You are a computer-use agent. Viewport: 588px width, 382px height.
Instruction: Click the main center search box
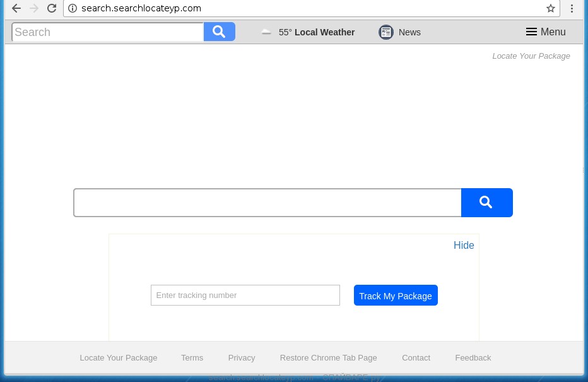pos(268,202)
